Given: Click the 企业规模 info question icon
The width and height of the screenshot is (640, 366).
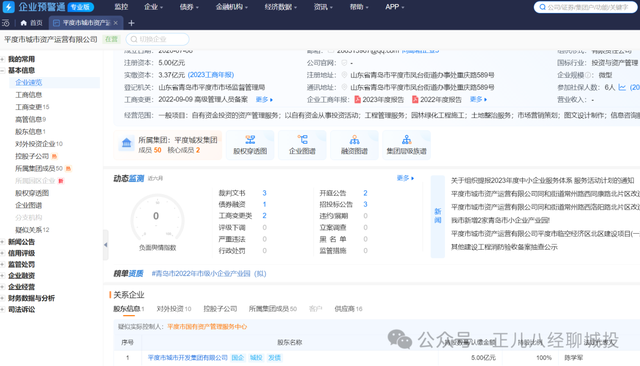Looking at the screenshot, I should coord(588,75).
